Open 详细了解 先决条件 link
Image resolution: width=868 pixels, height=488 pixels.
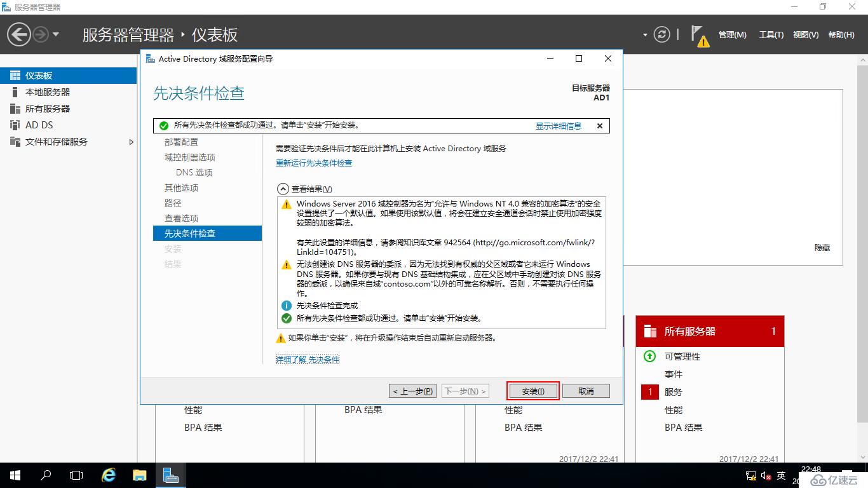[x=308, y=359]
